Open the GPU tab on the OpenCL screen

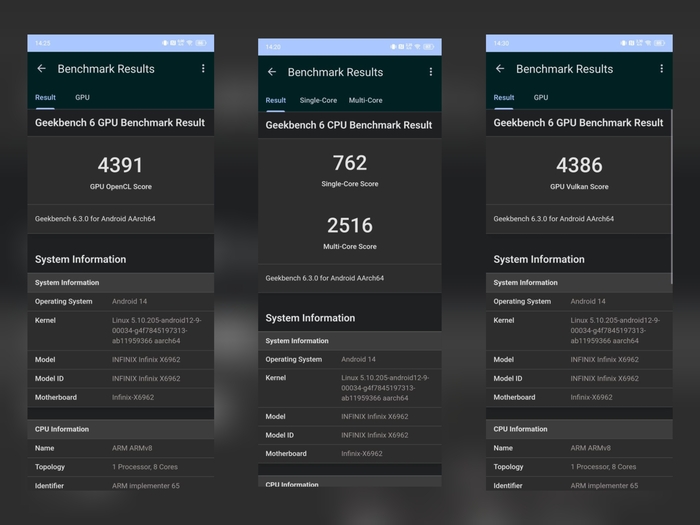(82, 97)
